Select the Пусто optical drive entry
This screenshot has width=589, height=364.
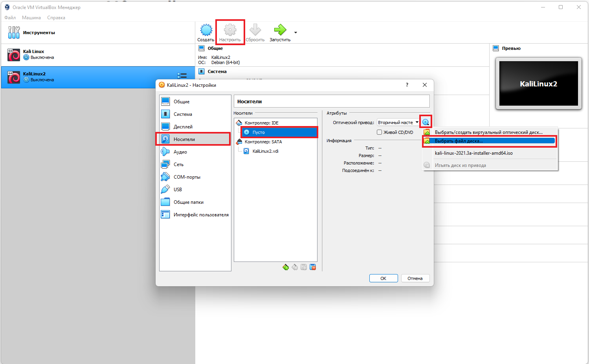279,132
